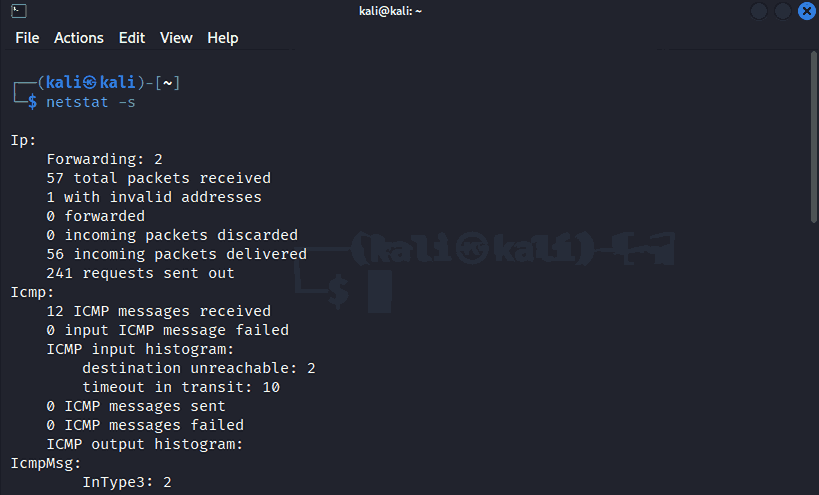Click the Icmp: section header

pos(32,292)
